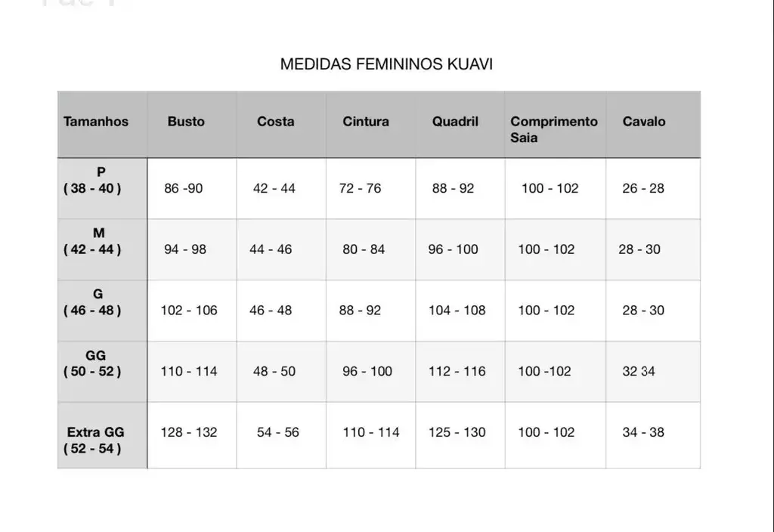Click the GG (50 - 52) row label
Image resolution: width=774 pixels, height=532 pixels.
[92, 363]
